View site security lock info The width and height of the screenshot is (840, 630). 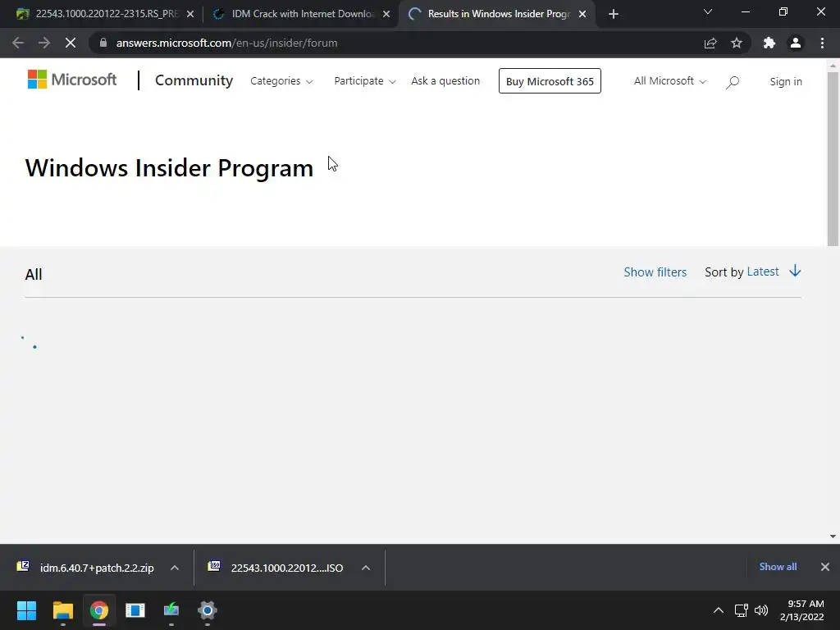point(103,43)
